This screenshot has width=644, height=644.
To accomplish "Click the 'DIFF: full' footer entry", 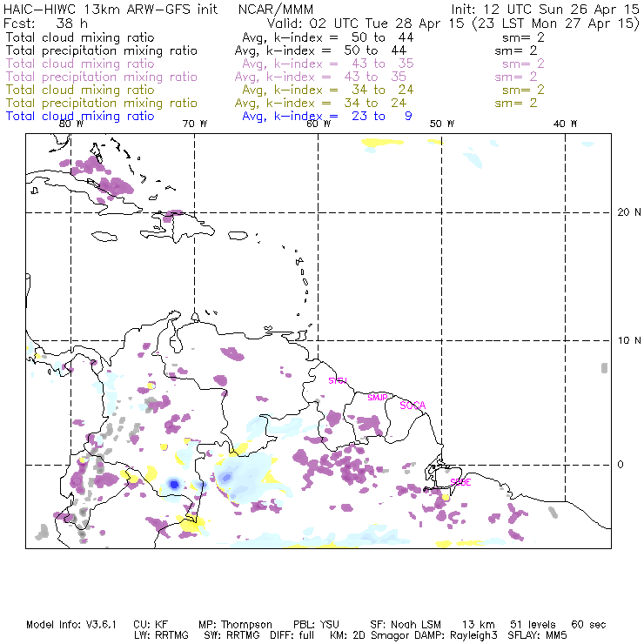I will [292, 635].
